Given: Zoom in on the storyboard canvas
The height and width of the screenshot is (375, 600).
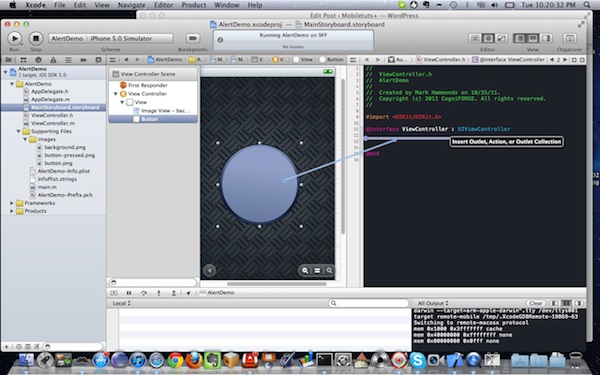Looking at the screenshot, I should coord(329,271).
